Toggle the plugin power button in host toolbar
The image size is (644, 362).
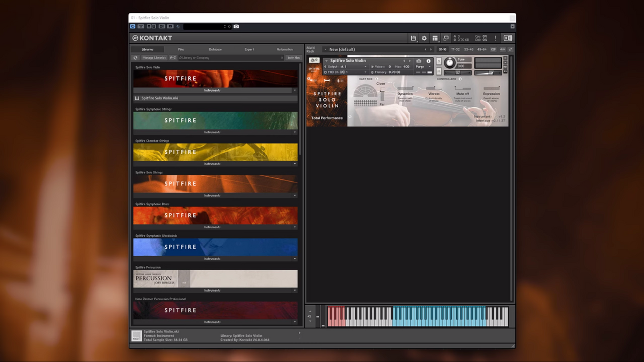tap(133, 26)
